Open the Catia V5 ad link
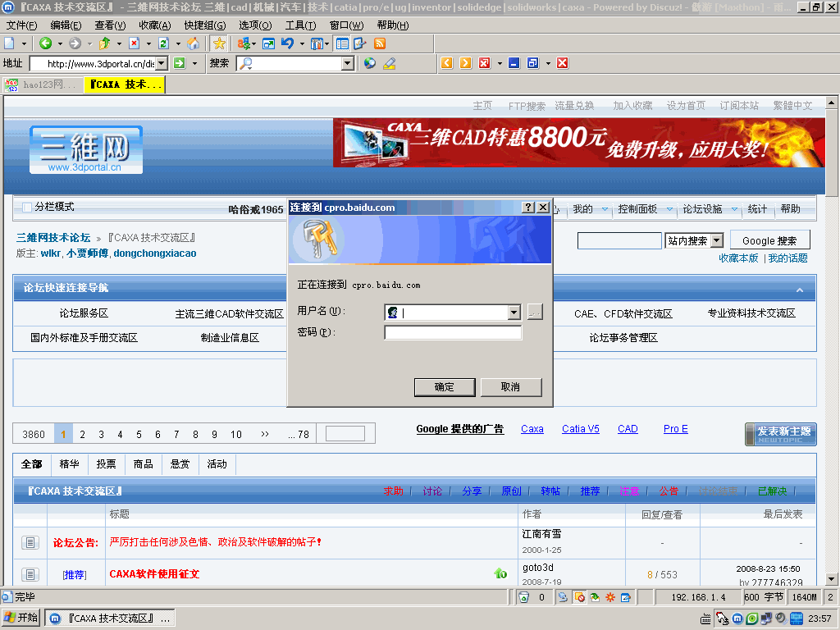840x630 pixels. click(581, 429)
